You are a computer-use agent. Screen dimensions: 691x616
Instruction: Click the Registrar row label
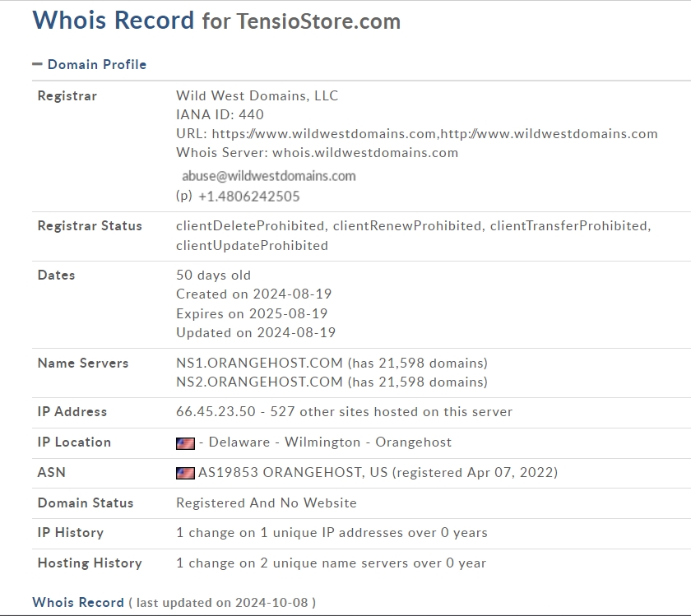[67, 95]
